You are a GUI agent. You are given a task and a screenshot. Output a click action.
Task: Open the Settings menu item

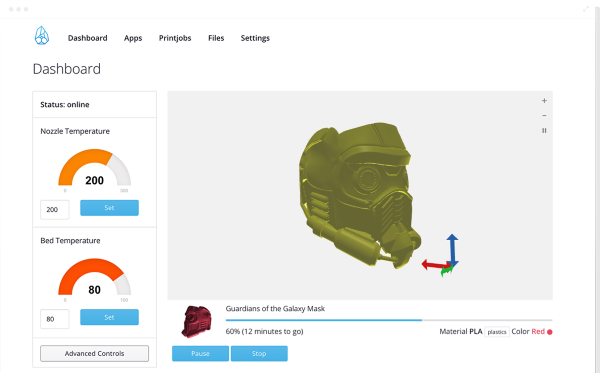pyautogui.click(x=255, y=38)
